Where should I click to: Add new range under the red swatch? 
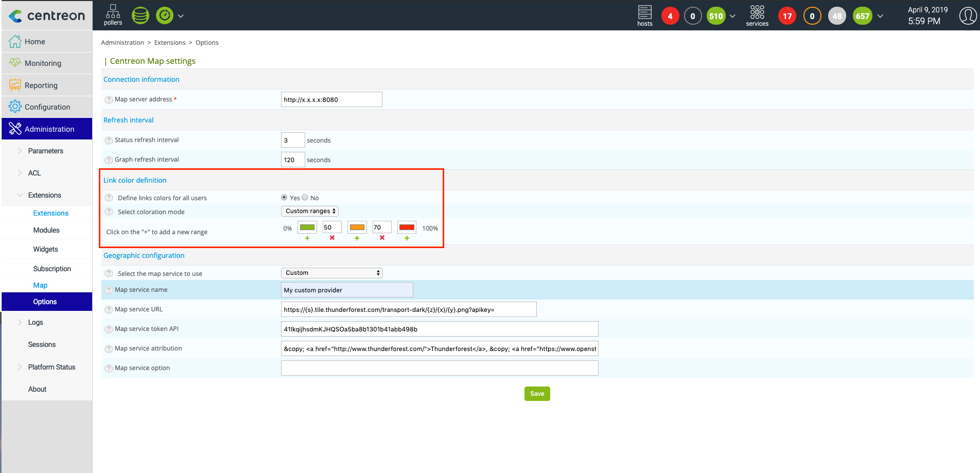point(407,238)
